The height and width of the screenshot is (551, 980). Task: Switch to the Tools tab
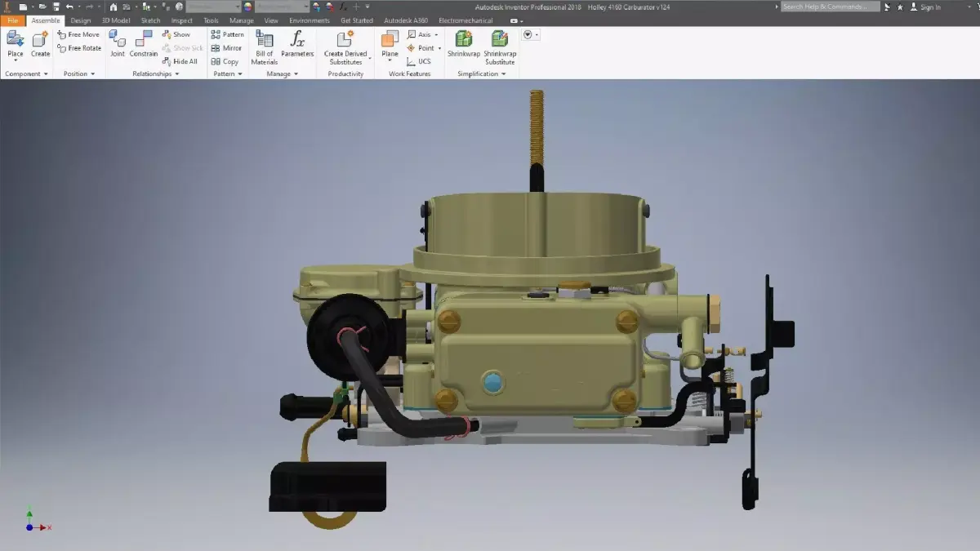point(211,20)
